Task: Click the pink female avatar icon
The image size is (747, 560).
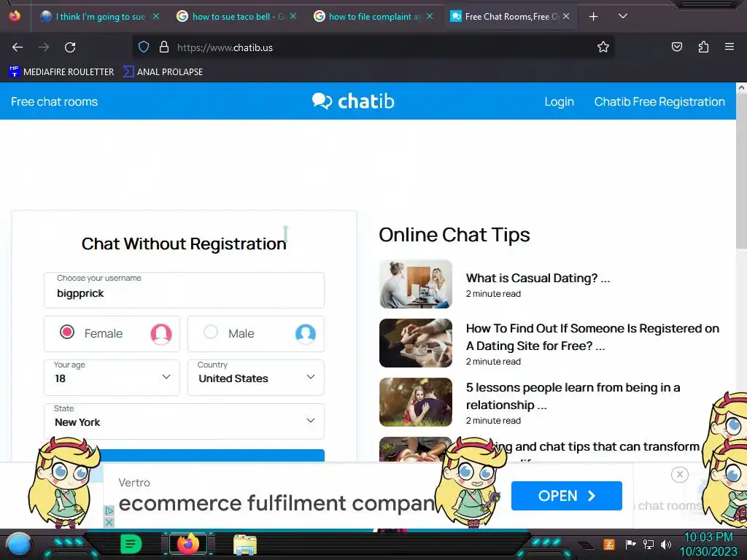Action: [x=161, y=334]
